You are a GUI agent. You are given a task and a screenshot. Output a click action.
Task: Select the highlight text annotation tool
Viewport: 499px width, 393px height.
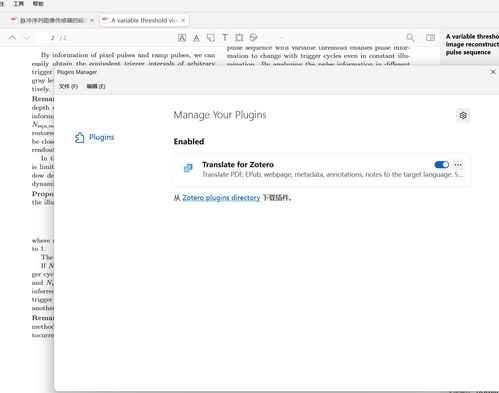[182, 38]
